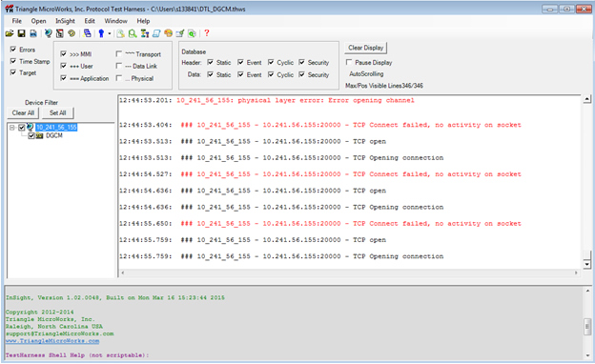The image size is (595, 364).
Task: Click the open folder toolbar icon
Action: [x=10, y=33]
